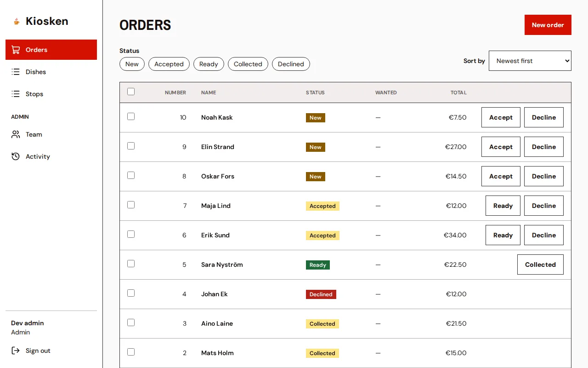Screen dimensions: 588x368
Task: Mark Sara Nyström's order as Collected
Action: pyautogui.click(x=540, y=264)
